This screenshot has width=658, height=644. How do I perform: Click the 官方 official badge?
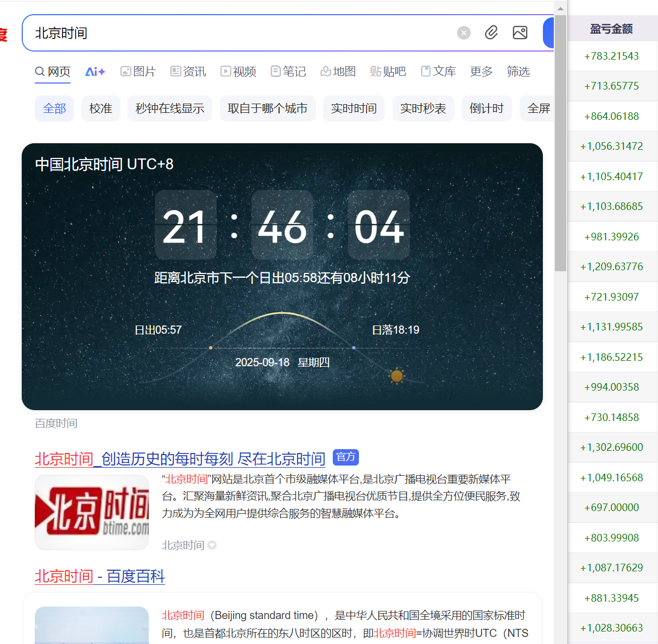click(x=346, y=457)
